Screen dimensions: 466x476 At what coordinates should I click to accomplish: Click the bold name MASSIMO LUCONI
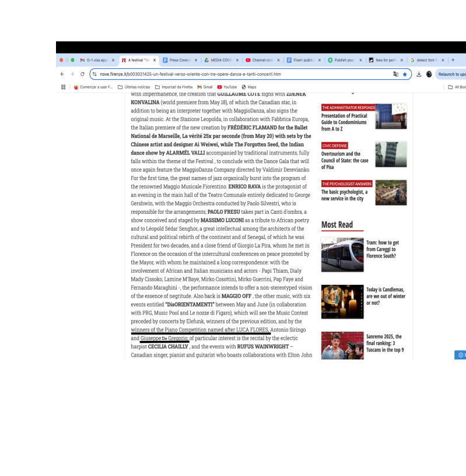[x=222, y=220]
